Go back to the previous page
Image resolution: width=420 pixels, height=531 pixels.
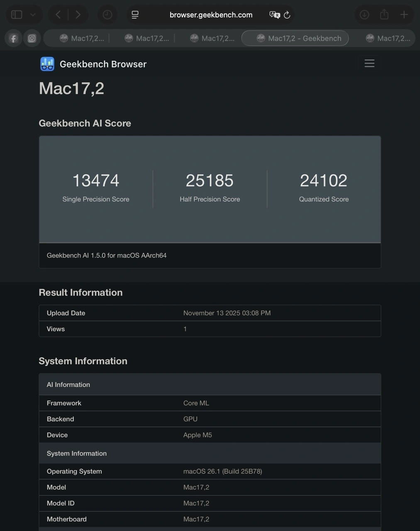58,15
